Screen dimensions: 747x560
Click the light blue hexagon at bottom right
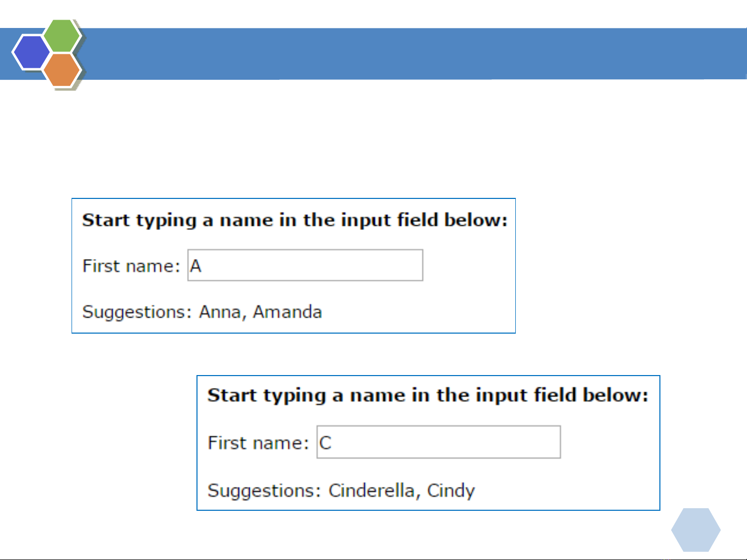[x=695, y=529]
